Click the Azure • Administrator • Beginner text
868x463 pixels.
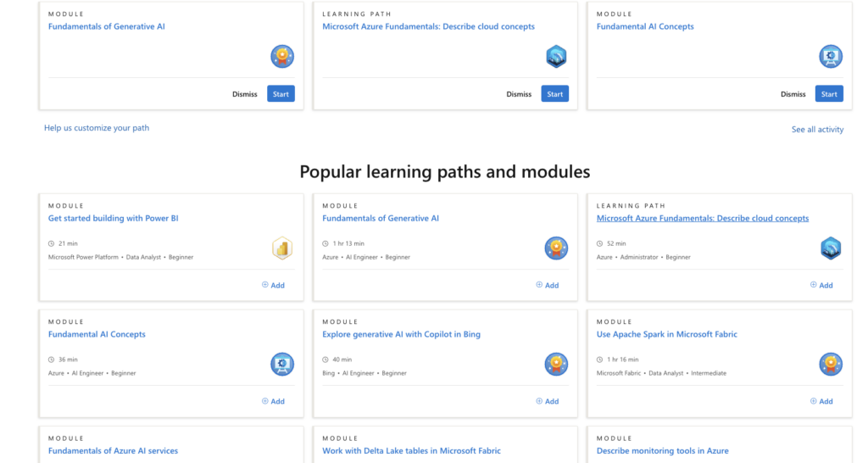(x=643, y=258)
